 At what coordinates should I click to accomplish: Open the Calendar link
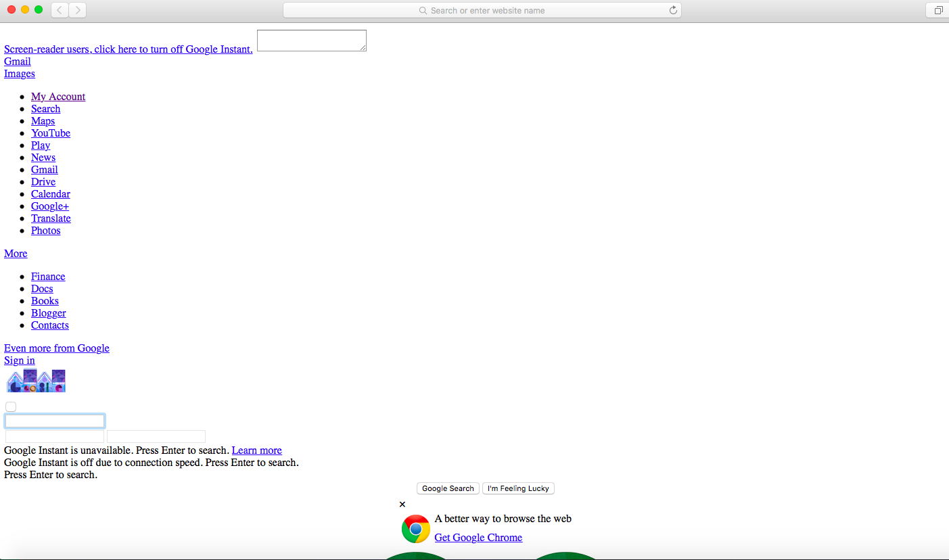(51, 194)
